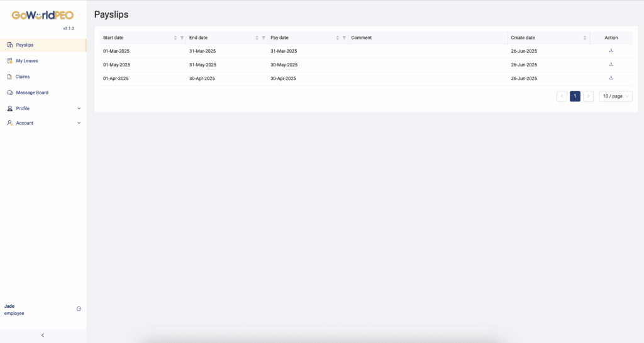Open the Pay date filter icon

point(344,38)
